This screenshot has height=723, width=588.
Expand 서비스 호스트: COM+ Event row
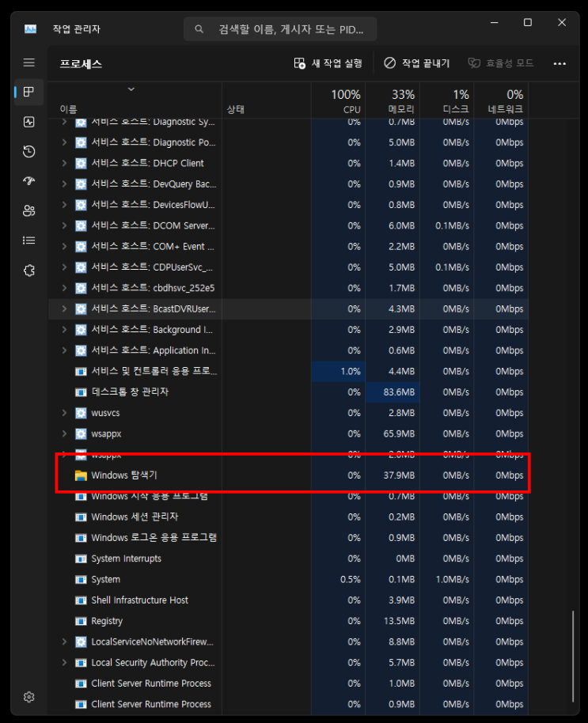click(x=64, y=247)
